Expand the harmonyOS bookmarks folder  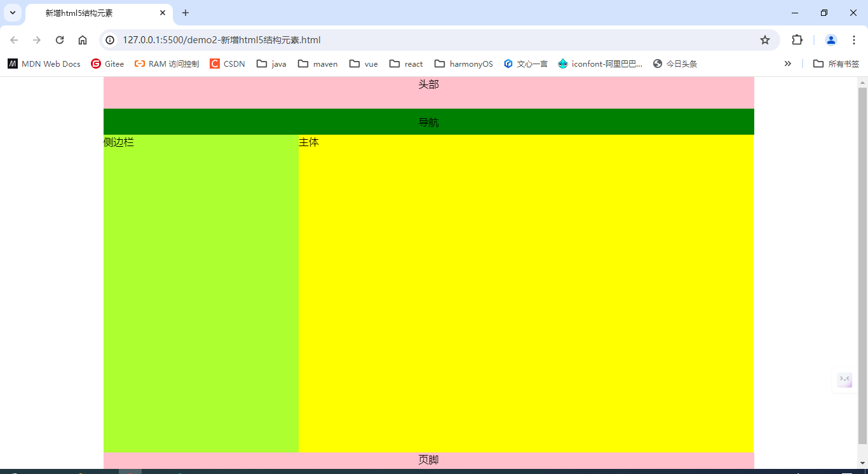pos(464,64)
